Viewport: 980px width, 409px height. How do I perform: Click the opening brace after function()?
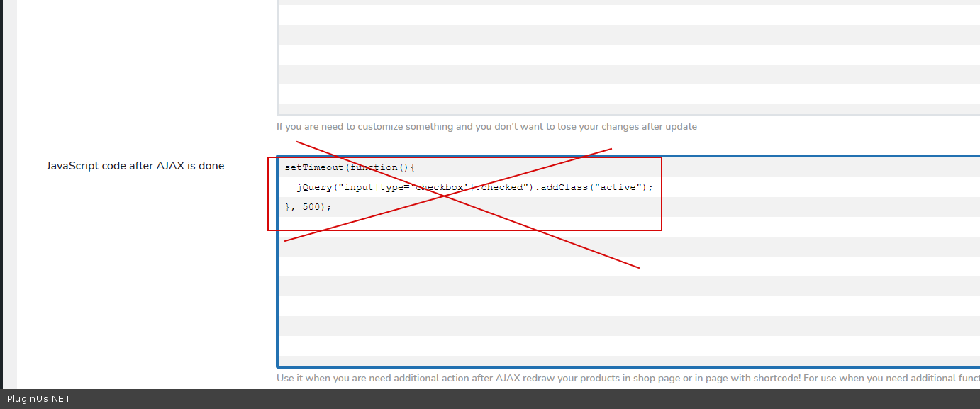click(412, 168)
